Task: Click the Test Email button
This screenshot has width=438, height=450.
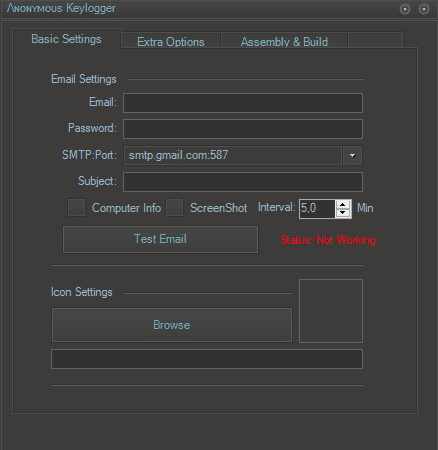Action: [160, 239]
